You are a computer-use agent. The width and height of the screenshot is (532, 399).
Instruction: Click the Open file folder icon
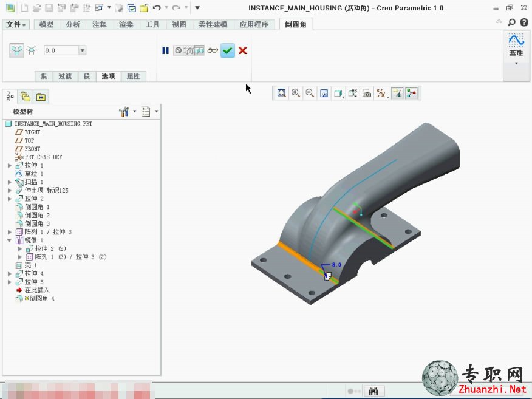[36, 7]
